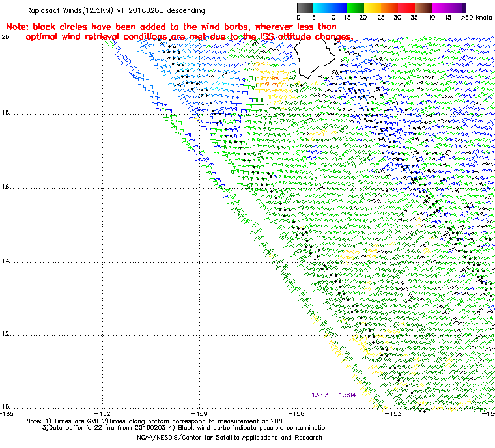
Task: Click the red 'optimal wind retrieval conditions' line
Action: pyautogui.click(x=189, y=37)
